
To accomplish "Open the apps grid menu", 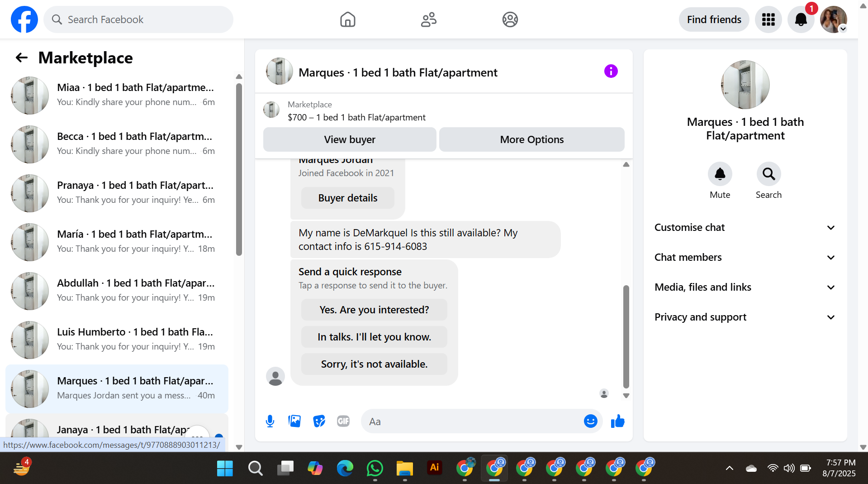I will pyautogui.click(x=768, y=19).
